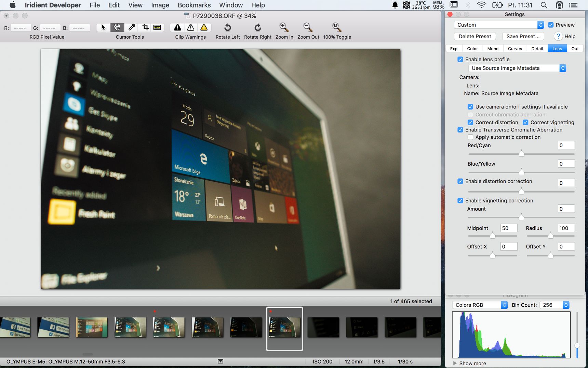Screen dimensions: 588x368
Task: Select the hand pan tool
Action: pyautogui.click(x=117, y=27)
